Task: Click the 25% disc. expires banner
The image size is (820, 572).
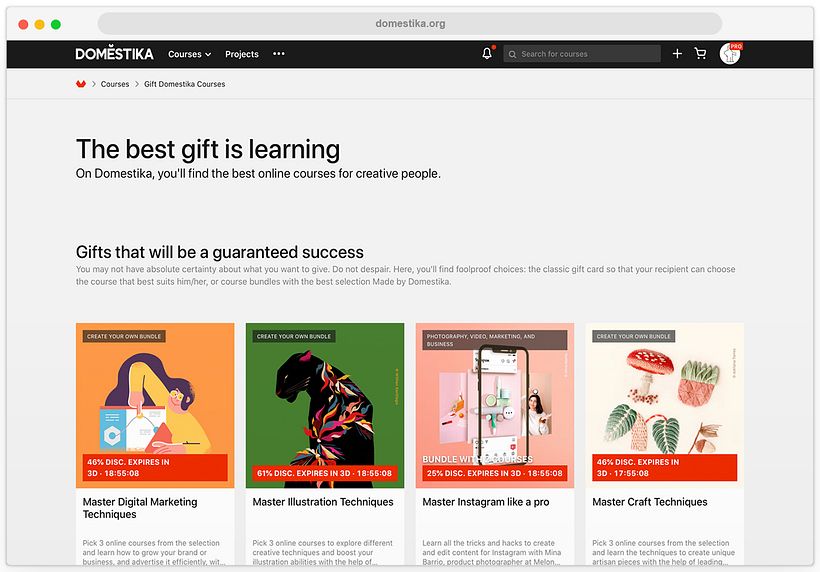Action: [495, 473]
